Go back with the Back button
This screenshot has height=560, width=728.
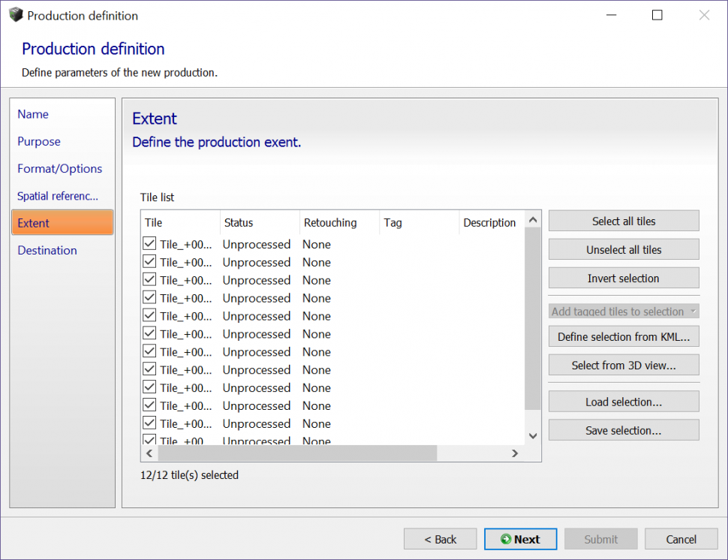coord(440,539)
